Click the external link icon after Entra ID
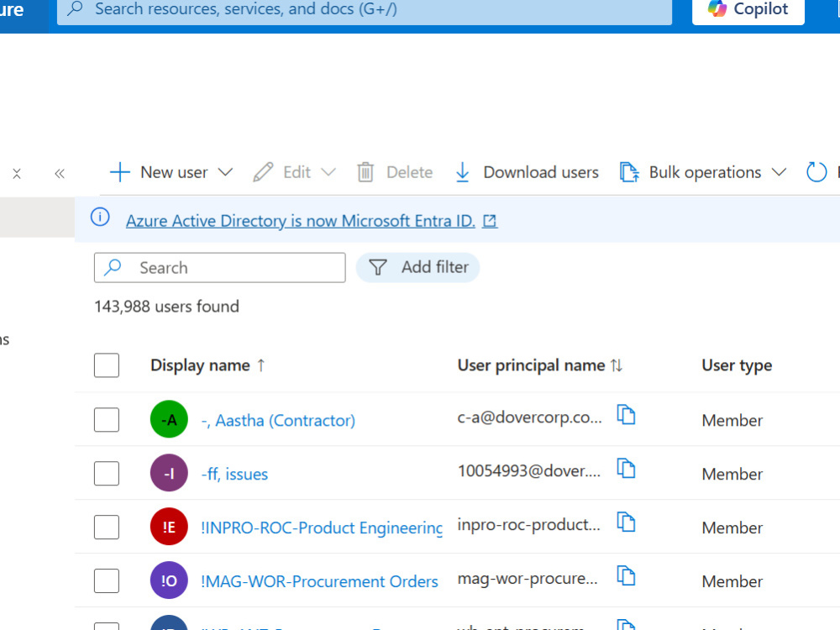Screen dimensions: 840x630 pos(490,221)
